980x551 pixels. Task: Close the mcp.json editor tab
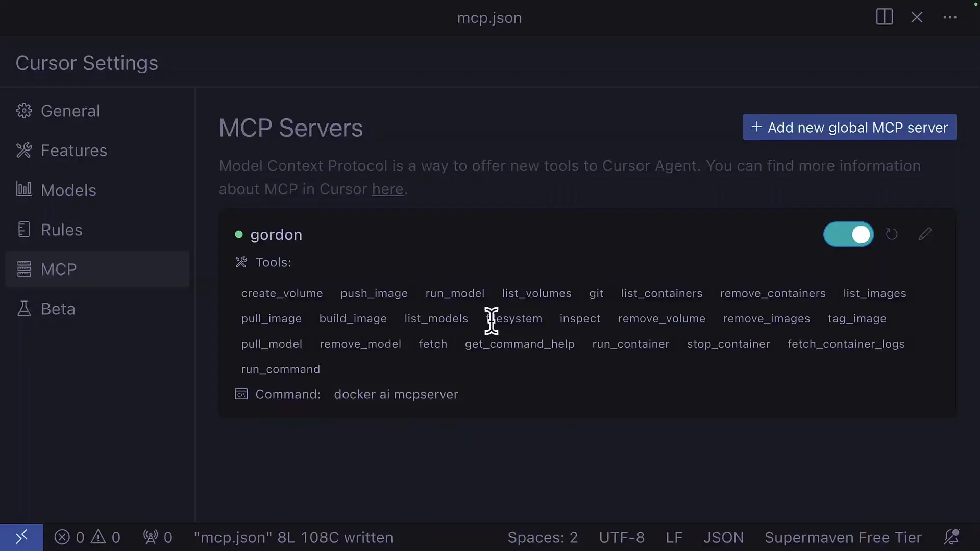917,17
